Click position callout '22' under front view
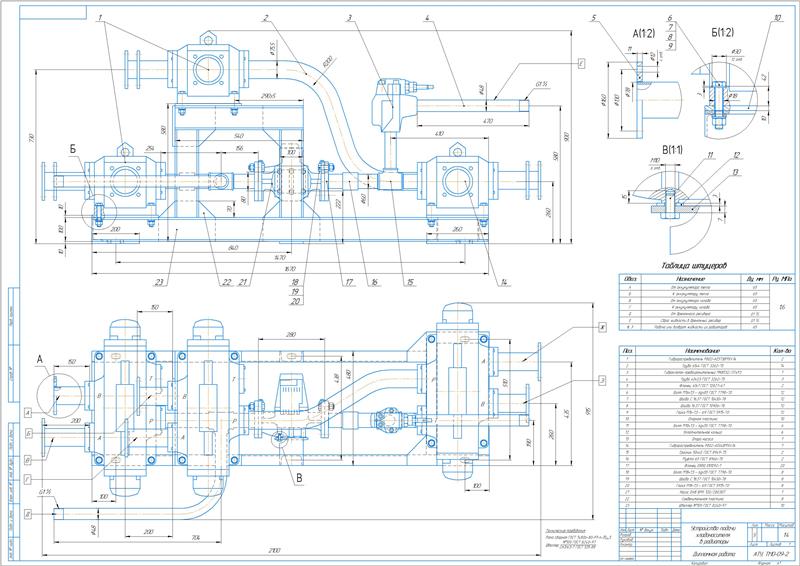 pos(227,282)
